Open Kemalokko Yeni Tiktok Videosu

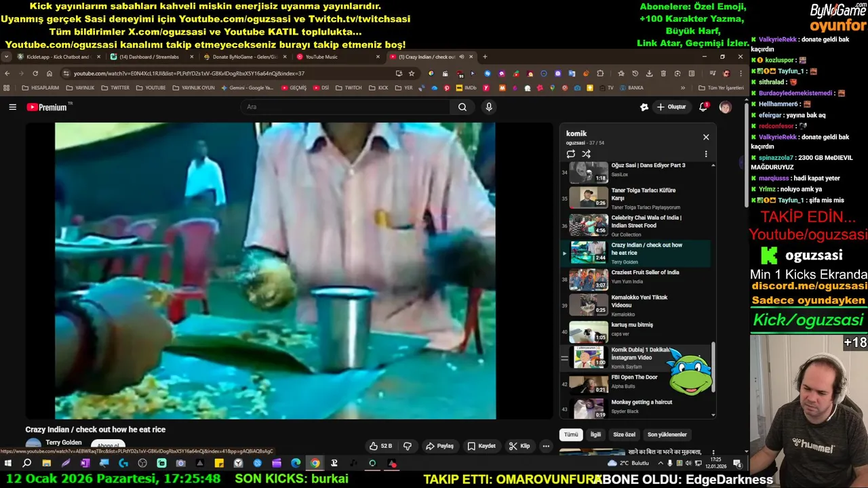[x=634, y=305]
